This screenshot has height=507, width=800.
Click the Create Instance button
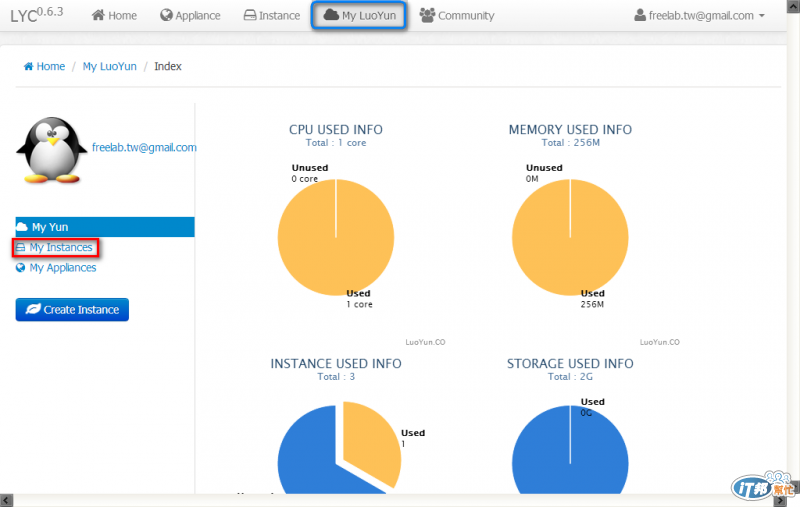pos(72,310)
